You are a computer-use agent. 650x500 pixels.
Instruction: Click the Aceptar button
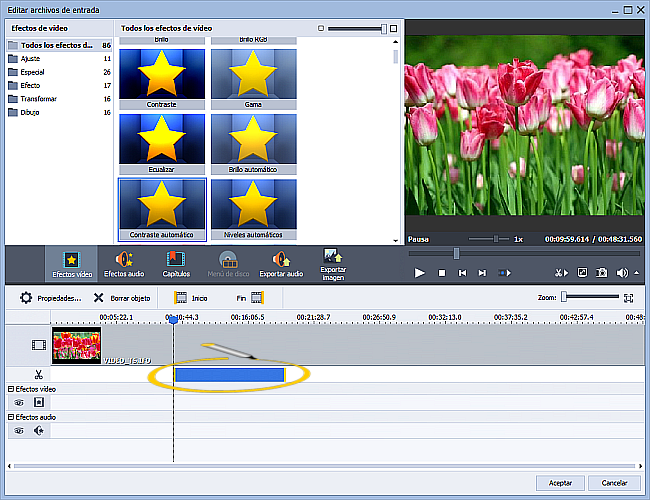click(x=560, y=483)
